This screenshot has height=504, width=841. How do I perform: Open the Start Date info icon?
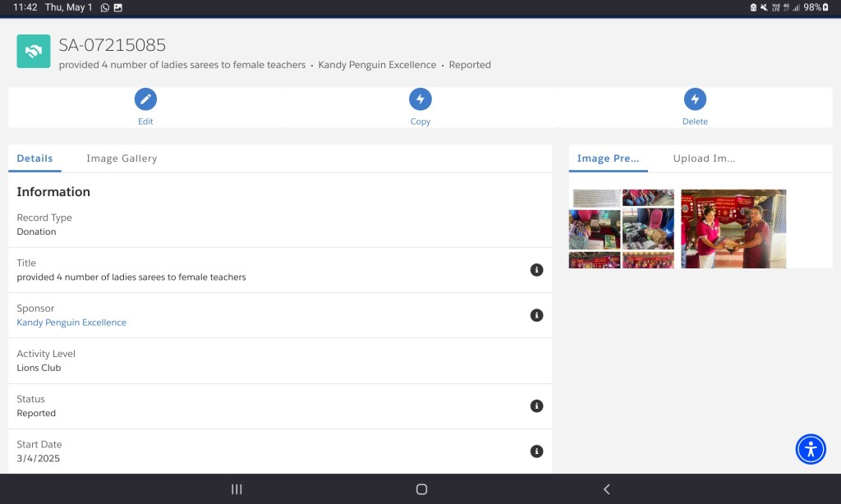[x=536, y=451]
